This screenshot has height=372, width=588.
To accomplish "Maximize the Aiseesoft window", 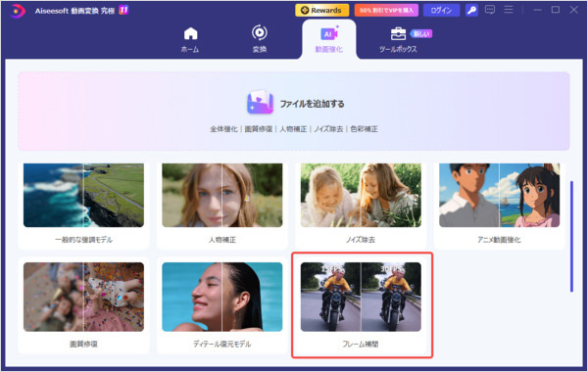I will tap(556, 10).
